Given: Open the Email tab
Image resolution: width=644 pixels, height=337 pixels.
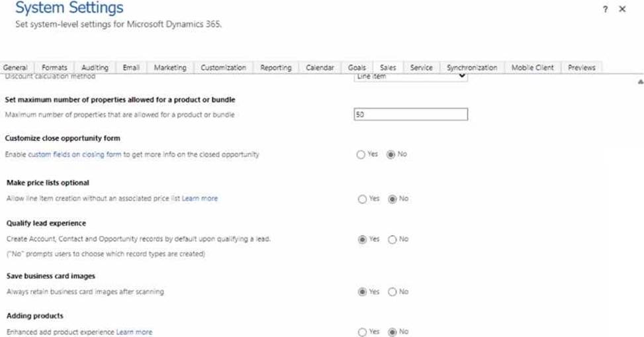Looking at the screenshot, I should click(x=131, y=68).
